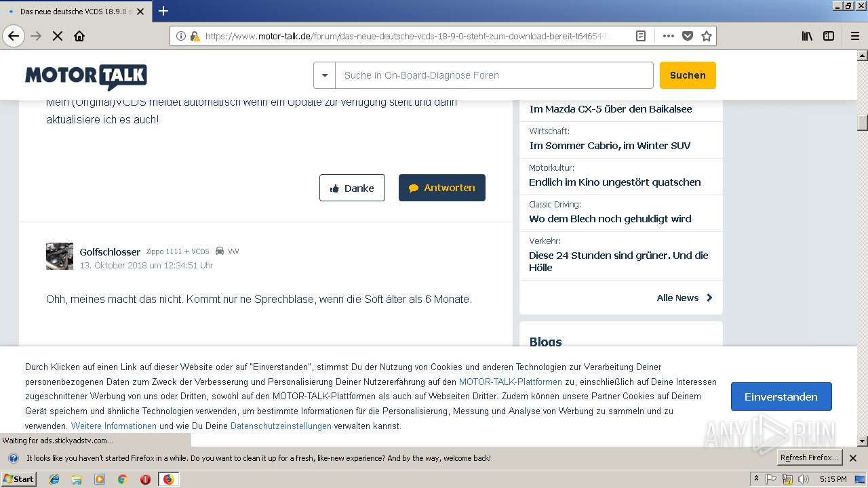The height and width of the screenshot is (488, 868).
Task: Click the yellow Suchen button
Action: [x=688, y=75]
